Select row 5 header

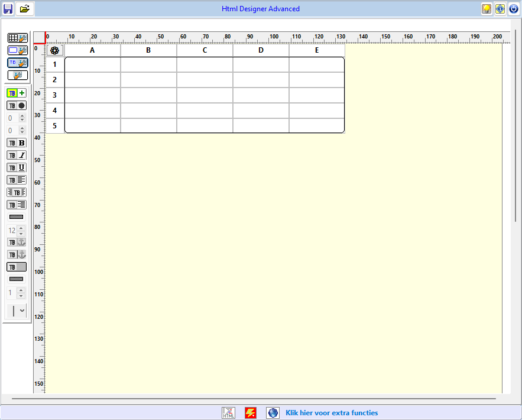click(54, 126)
